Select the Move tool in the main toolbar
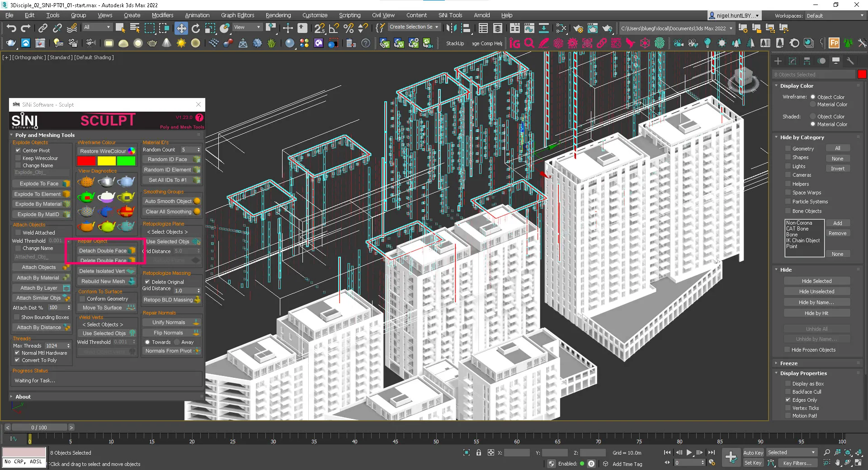This screenshot has height=470, width=868. pos(181,28)
